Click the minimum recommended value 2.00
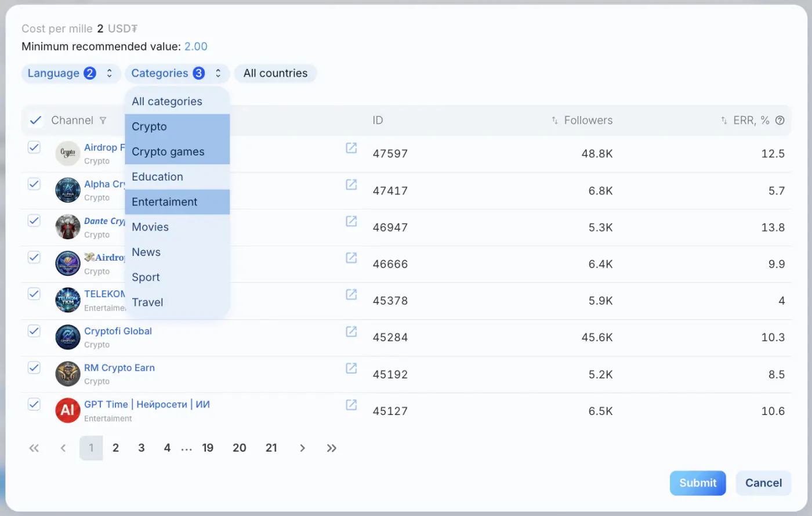 coord(196,46)
